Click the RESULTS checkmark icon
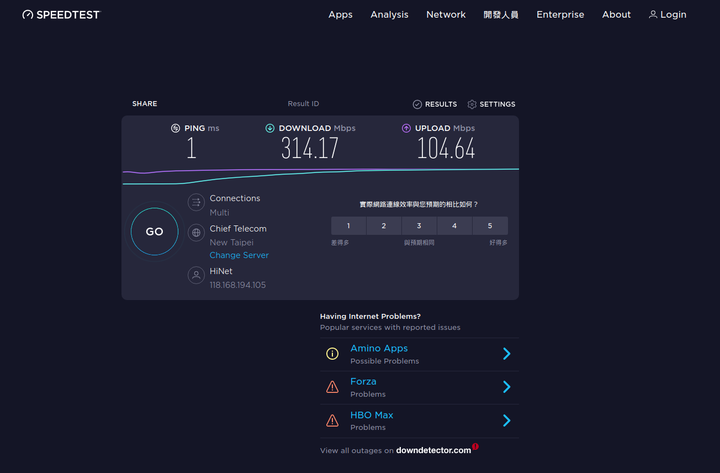The width and height of the screenshot is (720, 473). pos(417,104)
